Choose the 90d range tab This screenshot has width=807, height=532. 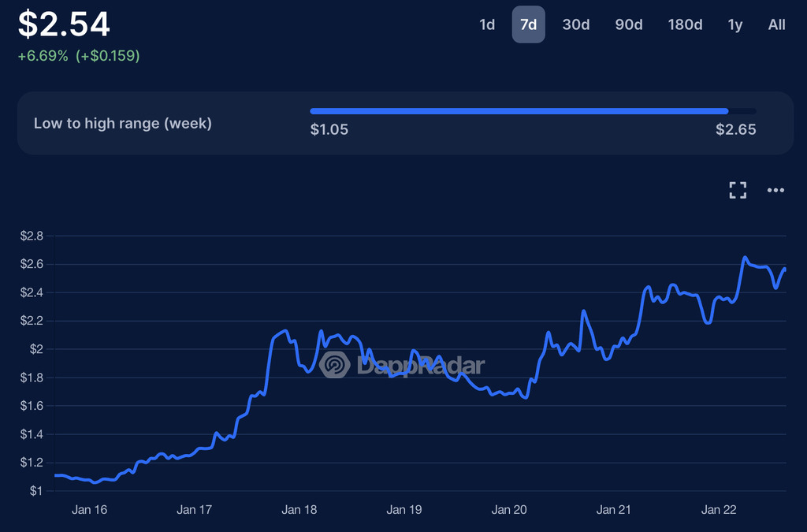click(629, 24)
